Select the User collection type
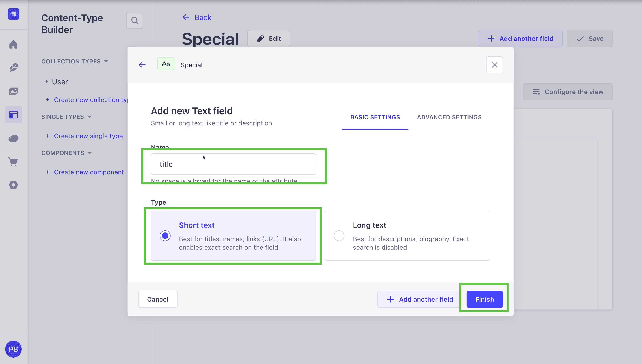642x364 pixels. pos(60,82)
